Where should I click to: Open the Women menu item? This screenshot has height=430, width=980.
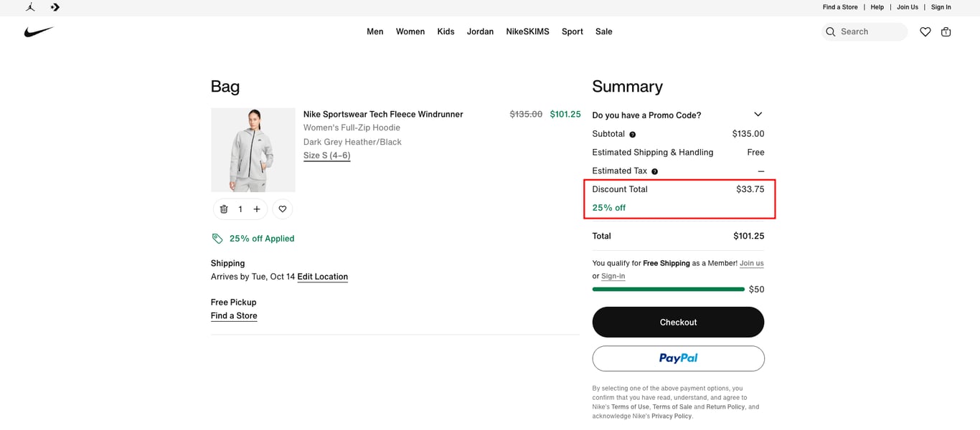click(410, 32)
